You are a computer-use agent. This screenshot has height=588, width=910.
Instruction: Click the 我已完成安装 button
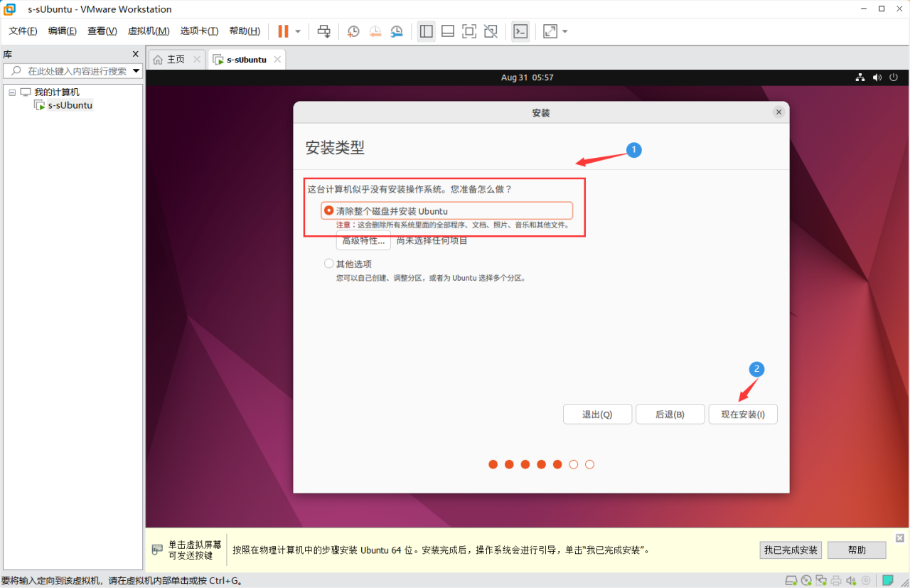(791, 550)
